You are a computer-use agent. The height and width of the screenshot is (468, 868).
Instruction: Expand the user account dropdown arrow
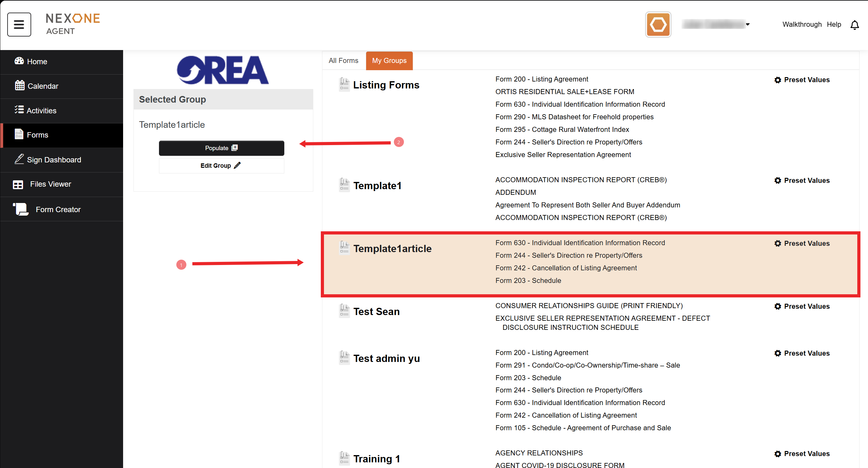[747, 25]
